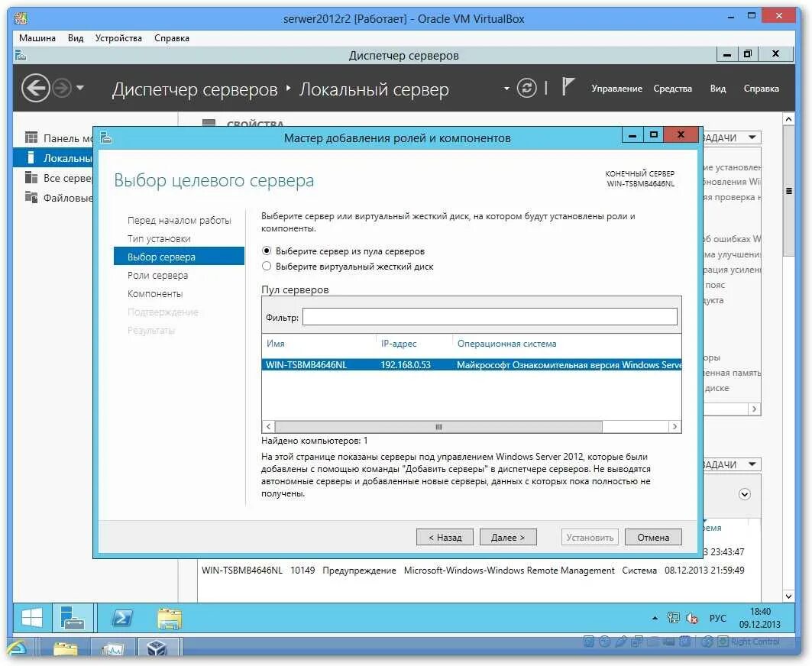Open clock showing 18:40 09.12.2013
Image resolution: width=812 pixels, height=666 pixels.
pos(760,618)
